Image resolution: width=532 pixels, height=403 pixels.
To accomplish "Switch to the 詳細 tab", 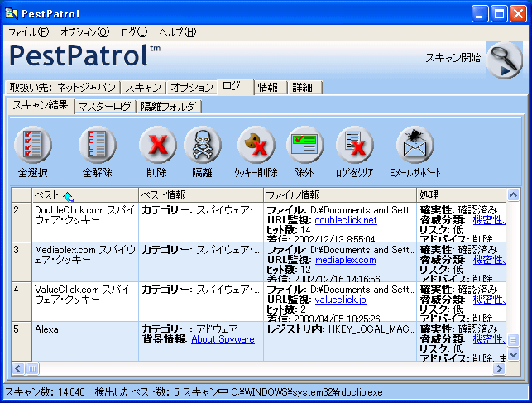I will (x=305, y=87).
